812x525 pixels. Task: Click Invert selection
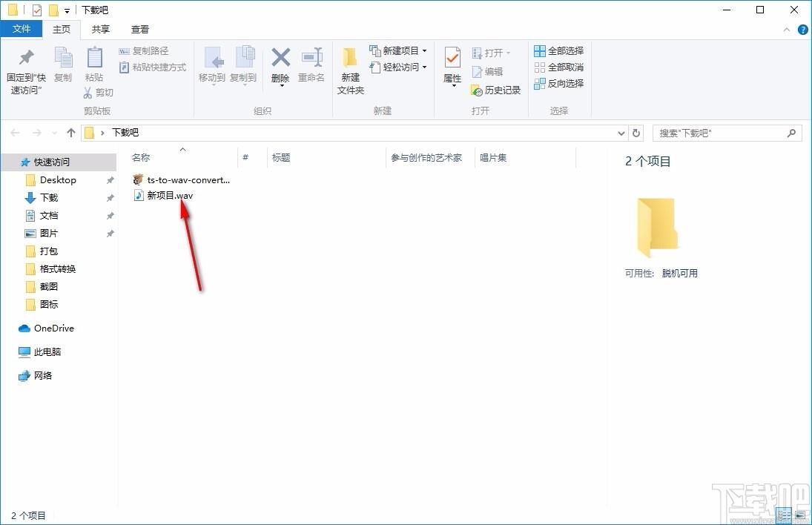coord(559,83)
